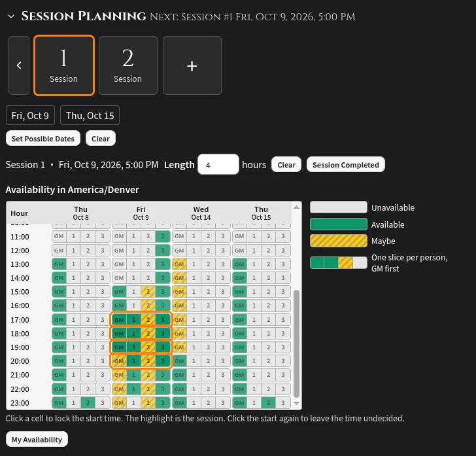
Task: Lock start at Fri Oct 9 20:00
Action: pyautogui.click(x=141, y=361)
